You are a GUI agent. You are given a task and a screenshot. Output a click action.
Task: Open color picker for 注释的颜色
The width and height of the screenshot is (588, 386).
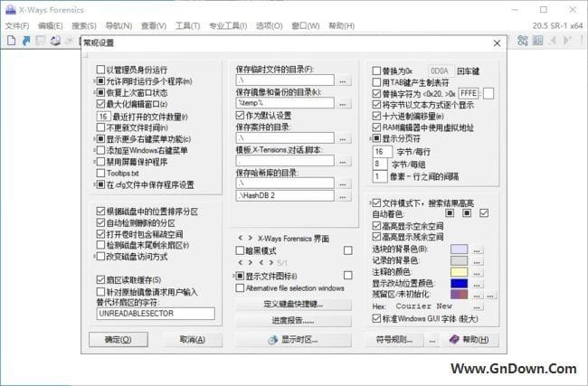tap(477, 272)
